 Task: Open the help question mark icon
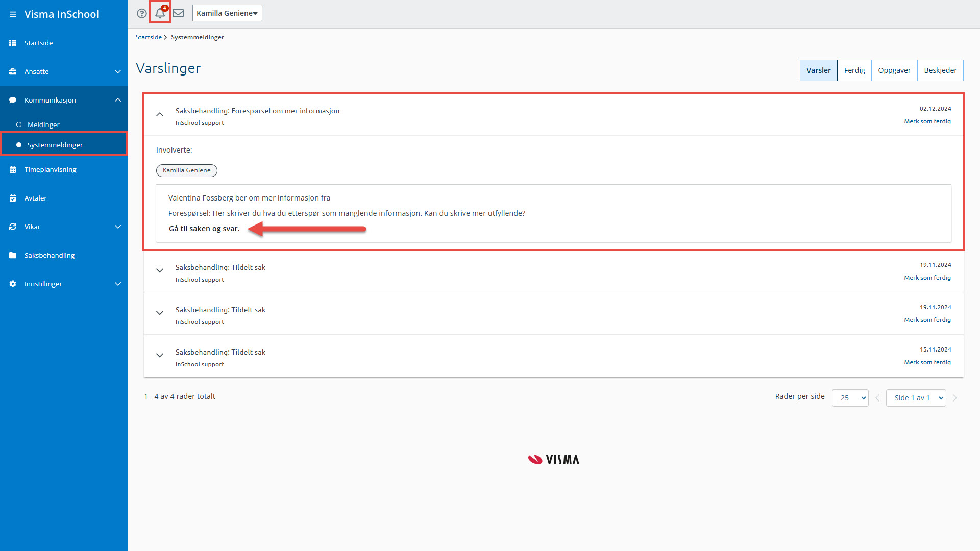(x=142, y=13)
